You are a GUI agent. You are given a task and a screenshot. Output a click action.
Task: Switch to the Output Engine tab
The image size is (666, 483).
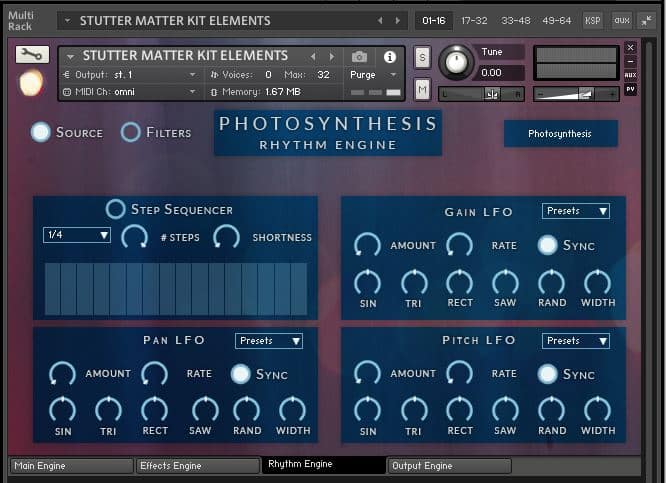449,466
